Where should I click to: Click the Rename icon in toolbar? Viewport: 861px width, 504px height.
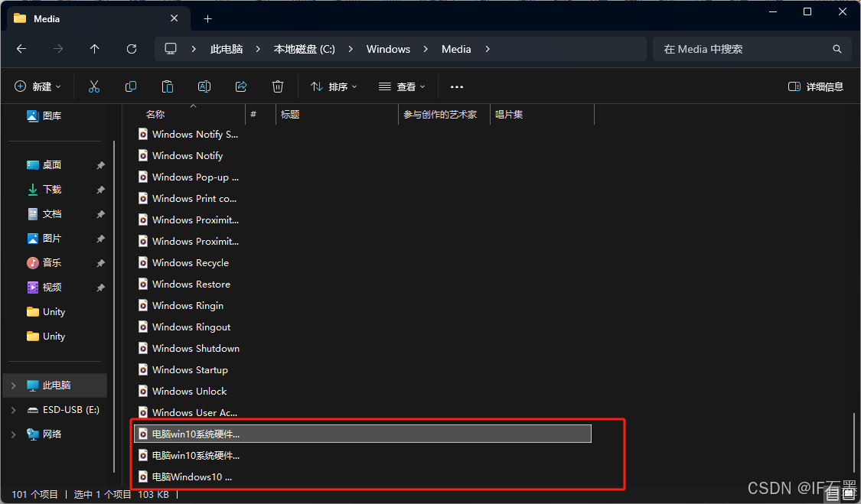pyautogui.click(x=204, y=86)
